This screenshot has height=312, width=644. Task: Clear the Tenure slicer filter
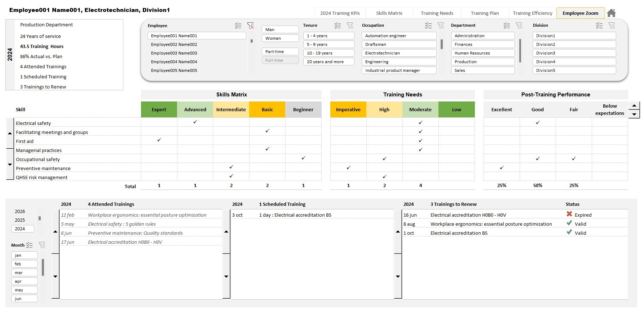[350, 26]
